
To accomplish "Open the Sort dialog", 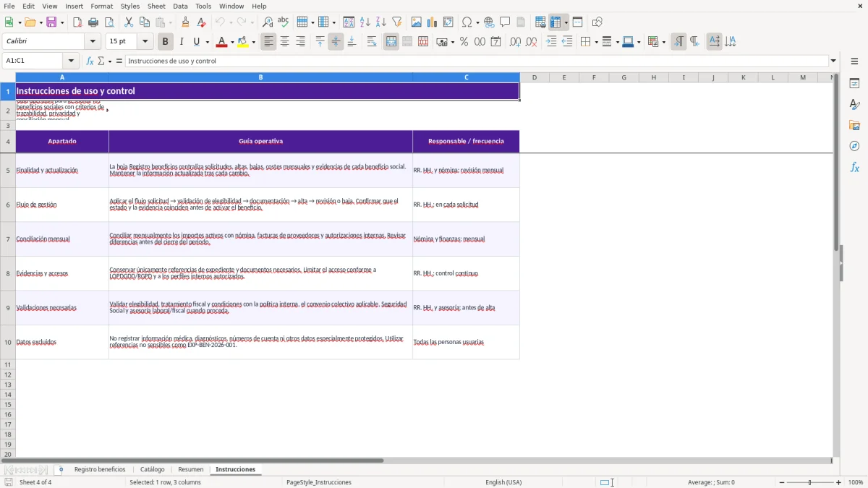I will [x=349, y=22].
